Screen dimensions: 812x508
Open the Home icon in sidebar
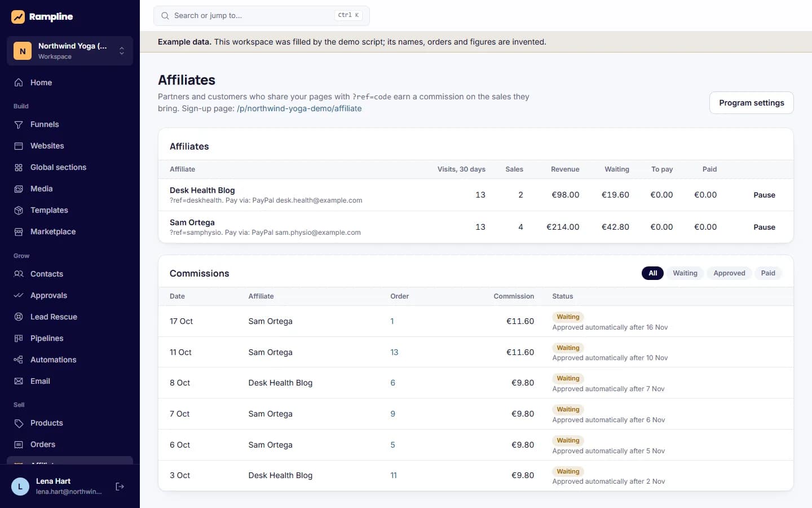pyautogui.click(x=19, y=82)
